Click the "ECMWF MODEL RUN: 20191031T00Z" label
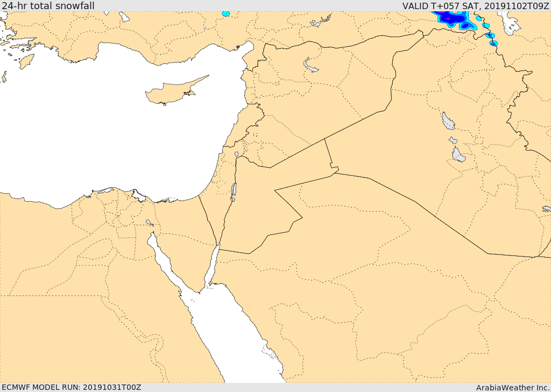This screenshot has width=551, height=392. (72, 387)
